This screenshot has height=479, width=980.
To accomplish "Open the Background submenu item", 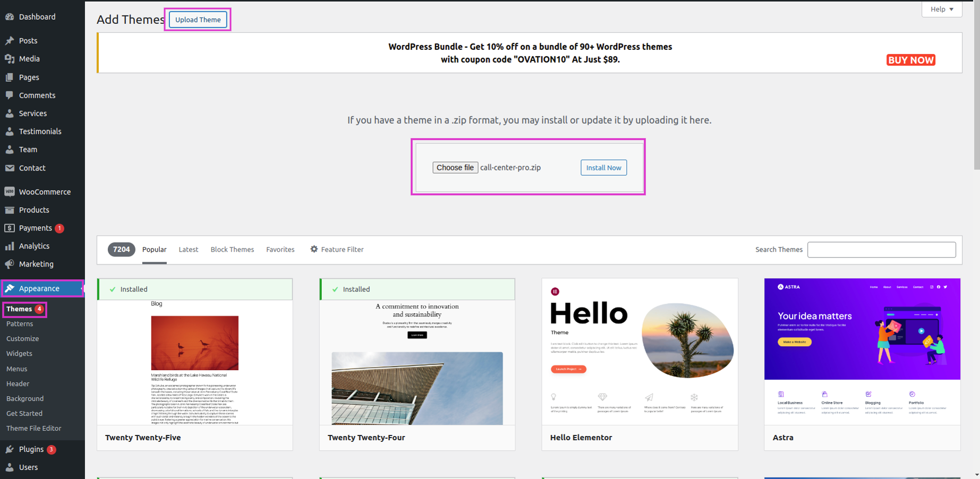I will tap(25, 399).
